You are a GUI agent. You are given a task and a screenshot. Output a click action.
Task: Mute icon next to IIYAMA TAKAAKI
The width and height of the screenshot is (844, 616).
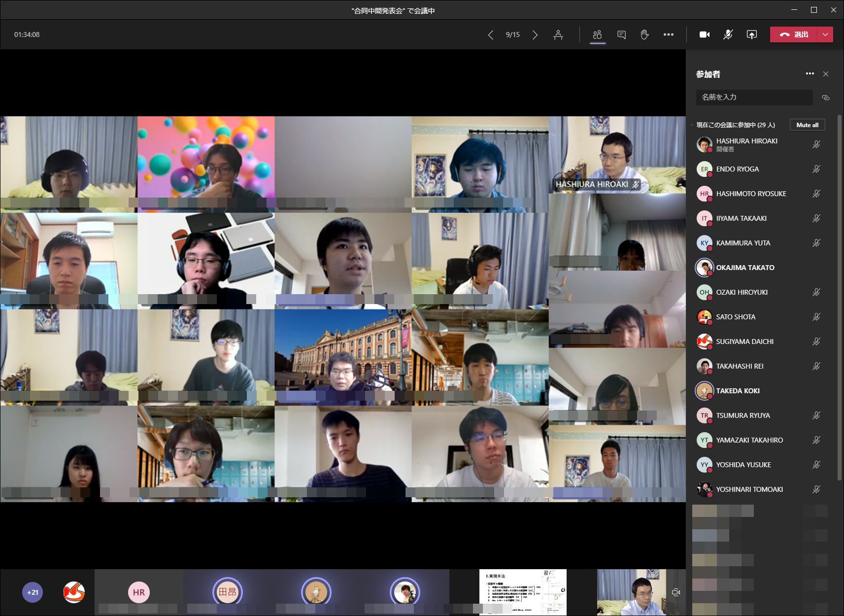tap(816, 218)
